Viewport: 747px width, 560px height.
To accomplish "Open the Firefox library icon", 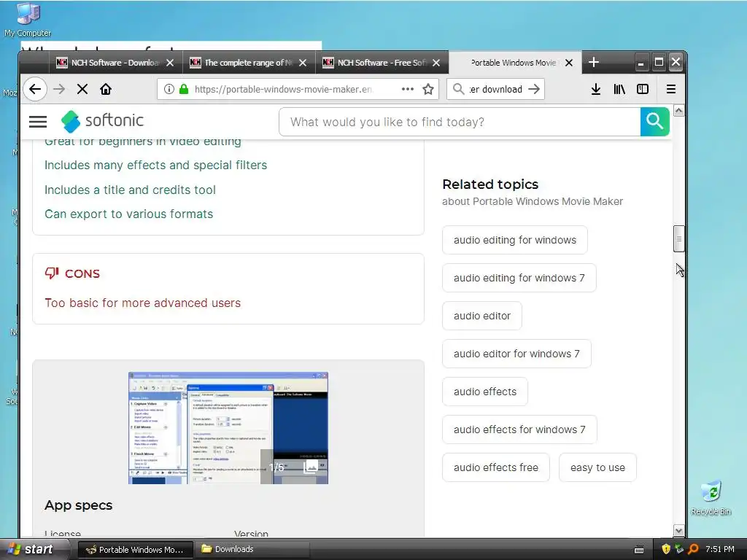I will point(619,89).
